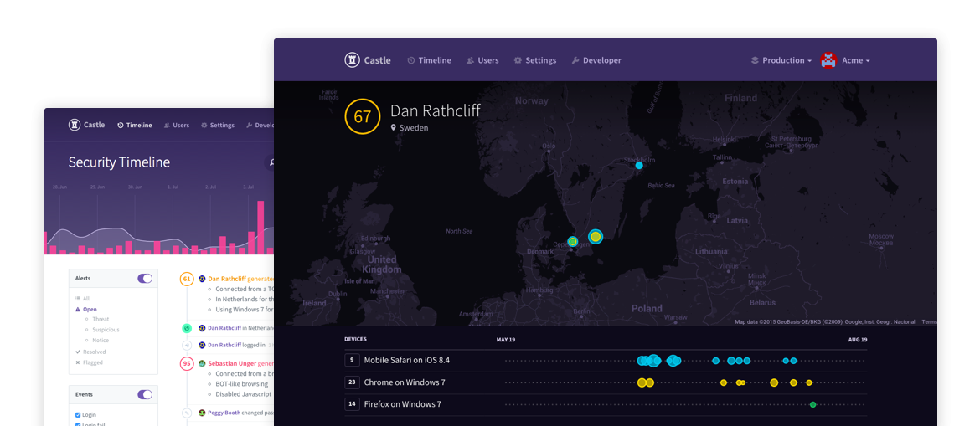Select the Stockholm cyan map marker
The height and width of the screenshot is (426, 980).
[639, 166]
